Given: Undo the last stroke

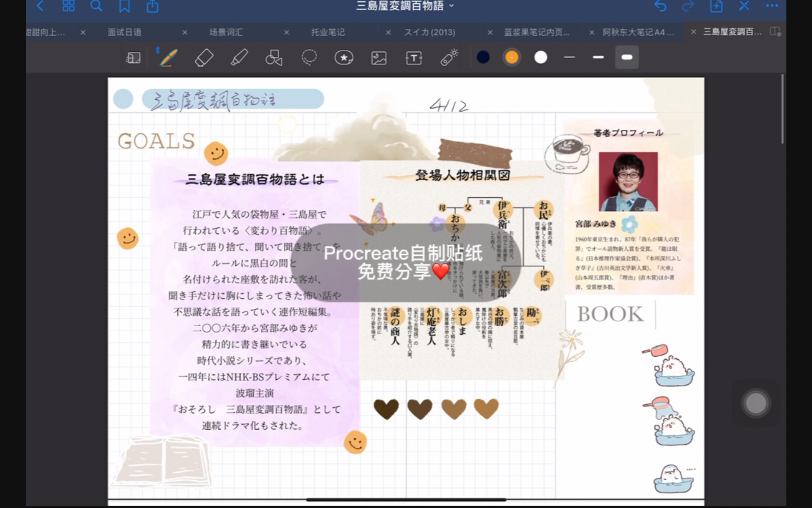Looking at the screenshot, I should click(x=660, y=6).
